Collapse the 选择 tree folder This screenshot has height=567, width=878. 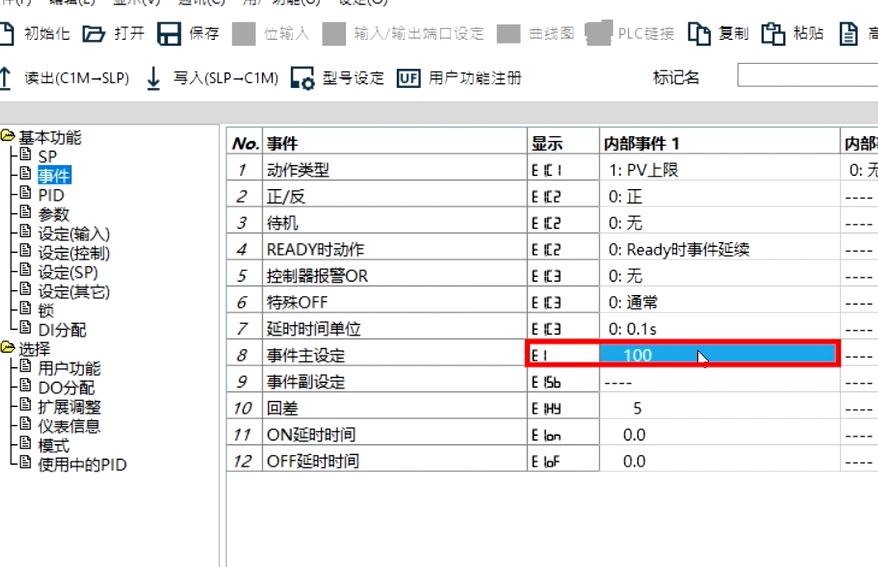(9, 349)
